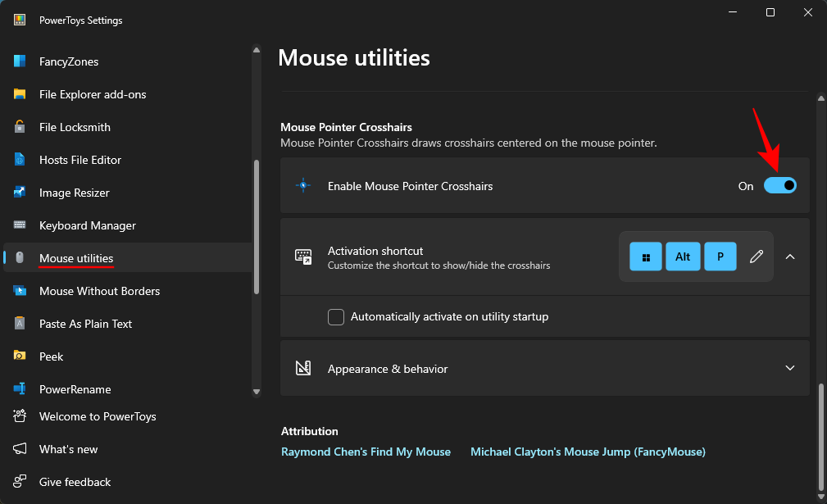Viewport: 827px width, 504px height.
Task: Minimize the PowerToys Settings window
Action: pos(733,12)
